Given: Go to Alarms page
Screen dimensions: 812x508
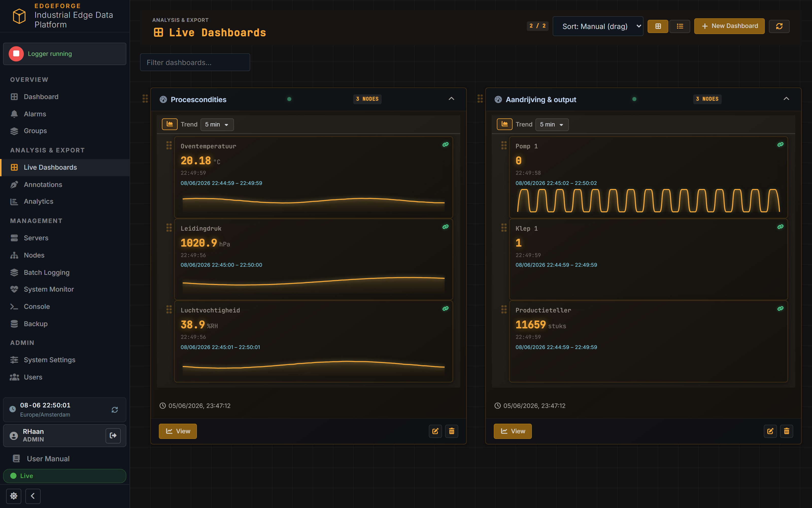Looking at the screenshot, I should 65,114.
